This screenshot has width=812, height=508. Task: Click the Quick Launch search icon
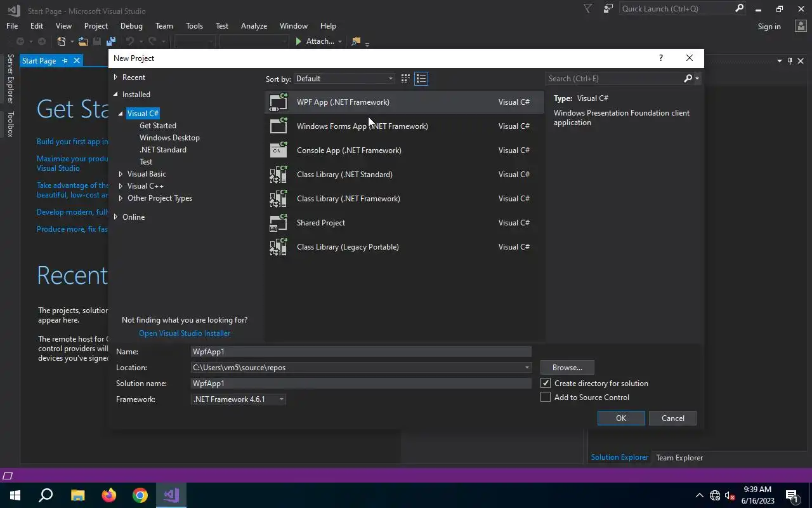[739, 9]
